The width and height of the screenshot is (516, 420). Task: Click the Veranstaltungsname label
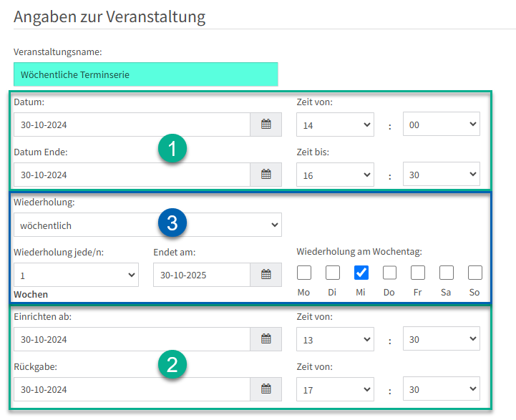point(57,52)
